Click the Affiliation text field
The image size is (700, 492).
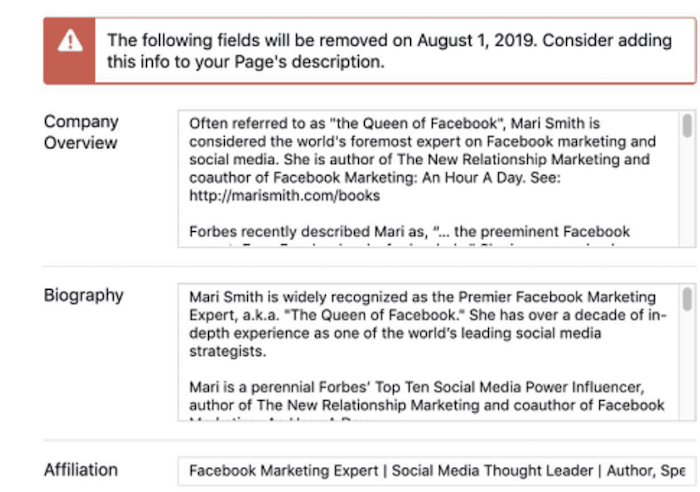[x=437, y=471]
